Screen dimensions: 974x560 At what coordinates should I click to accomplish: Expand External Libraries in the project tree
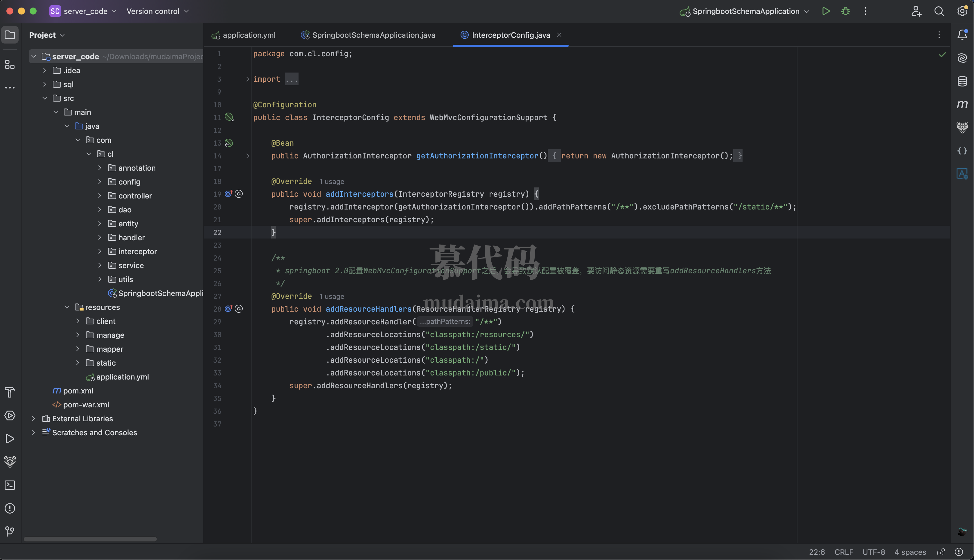pyautogui.click(x=34, y=418)
